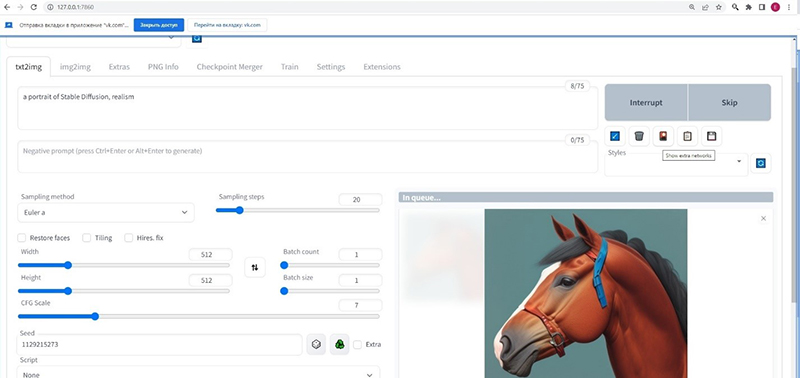Open the Checkpoint Merger tab
This screenshot has height=378, width=800.
pos(230,67)
